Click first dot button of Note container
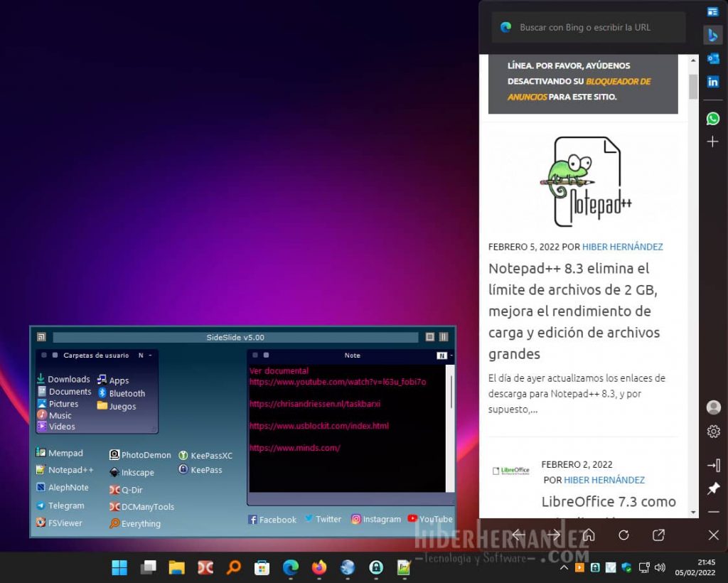Viewport: 728px width, 583px height. (x=255, y=355)
